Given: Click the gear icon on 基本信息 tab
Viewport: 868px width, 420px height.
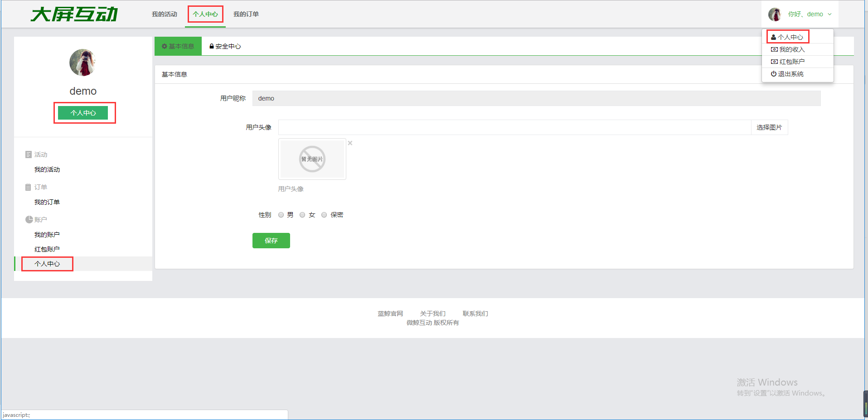Looking at the screenshot, I should [165, 46].
